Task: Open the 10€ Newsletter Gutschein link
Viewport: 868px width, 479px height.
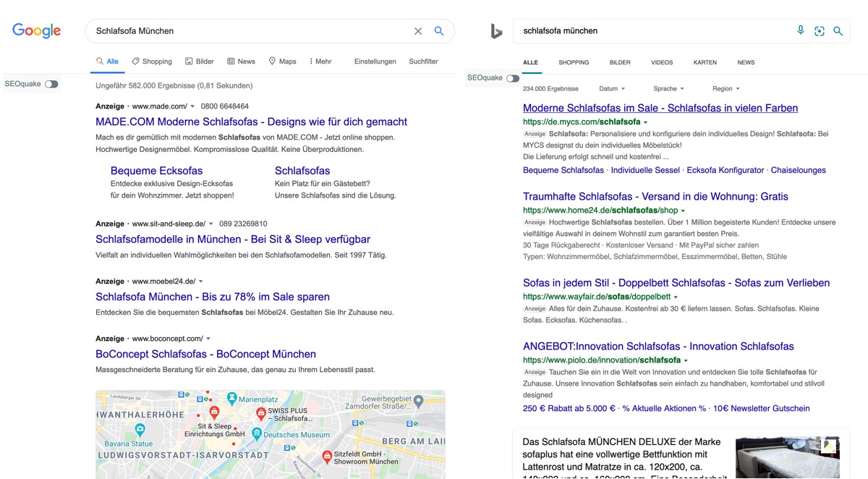Action: click(x=762, y=408)
